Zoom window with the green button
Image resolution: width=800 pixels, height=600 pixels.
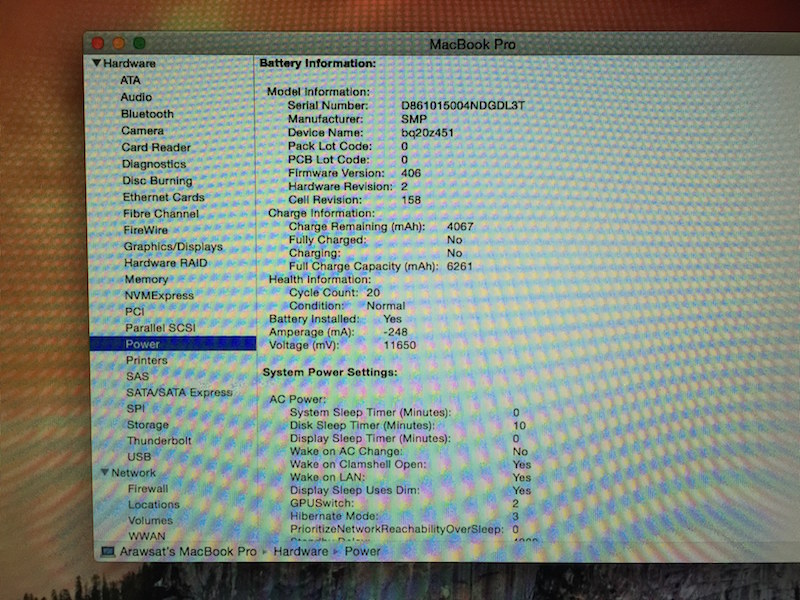point(139,43)
